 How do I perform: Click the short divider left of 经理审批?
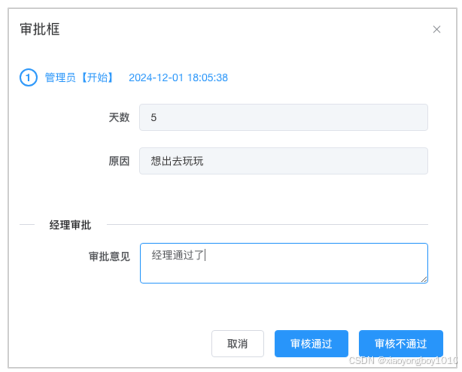[27, 225]
